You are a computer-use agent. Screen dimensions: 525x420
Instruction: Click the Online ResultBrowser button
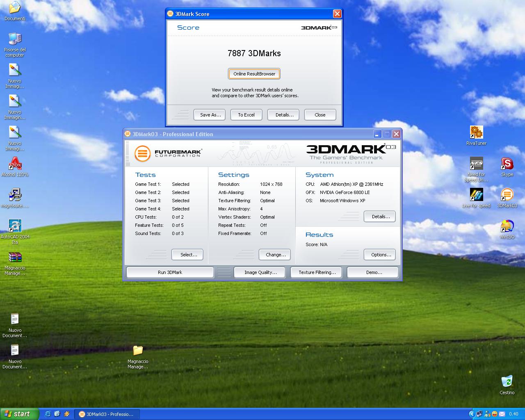[x=254, y=74]
